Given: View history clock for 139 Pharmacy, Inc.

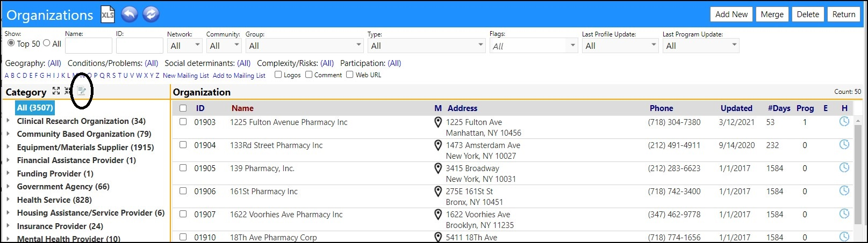Looking at the screenshot, I should point(844,168).
